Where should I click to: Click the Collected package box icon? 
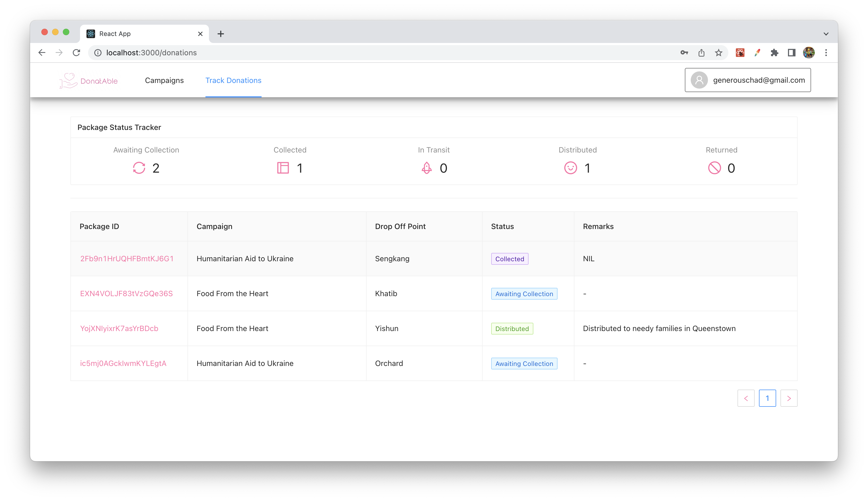click(x=283, y=168)
